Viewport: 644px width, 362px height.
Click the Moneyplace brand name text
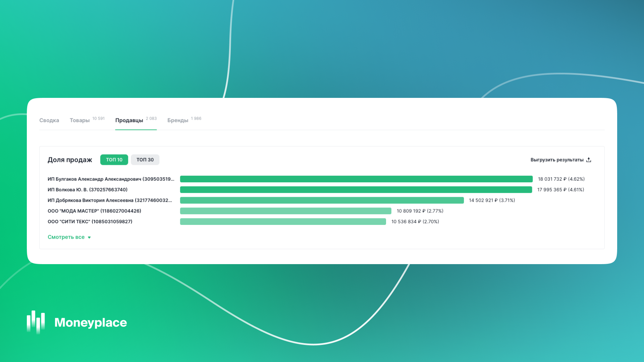pos(91,322)
